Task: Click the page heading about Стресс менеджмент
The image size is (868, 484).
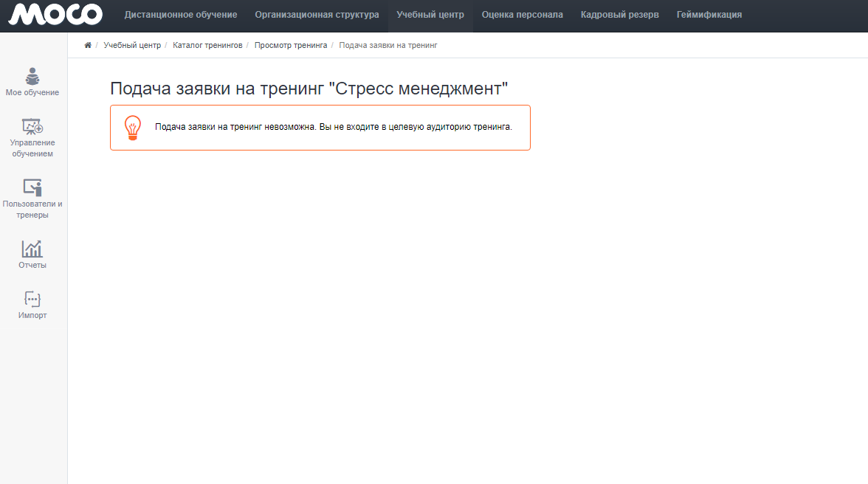Action: tap(309, 89)
